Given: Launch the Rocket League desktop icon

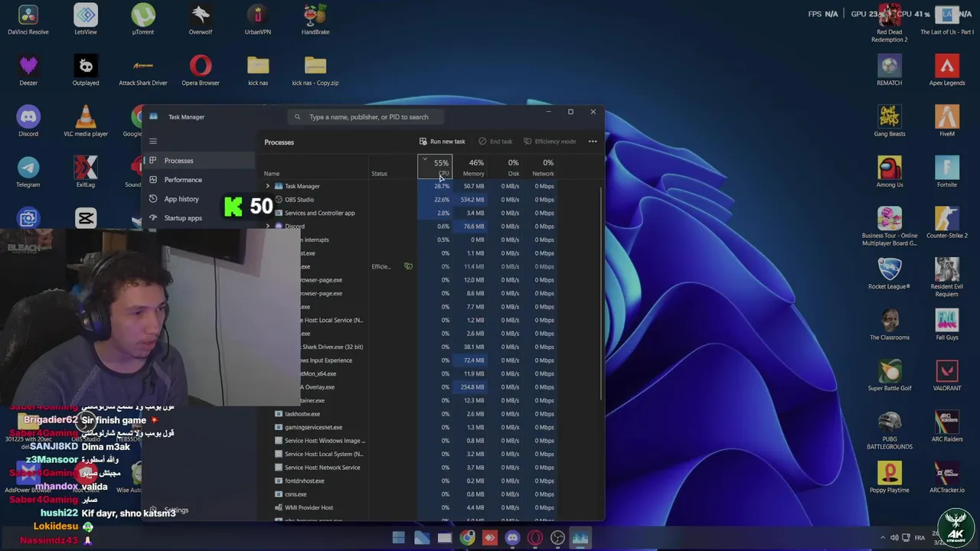Looking at the screenshot, I should pos(890,274).
